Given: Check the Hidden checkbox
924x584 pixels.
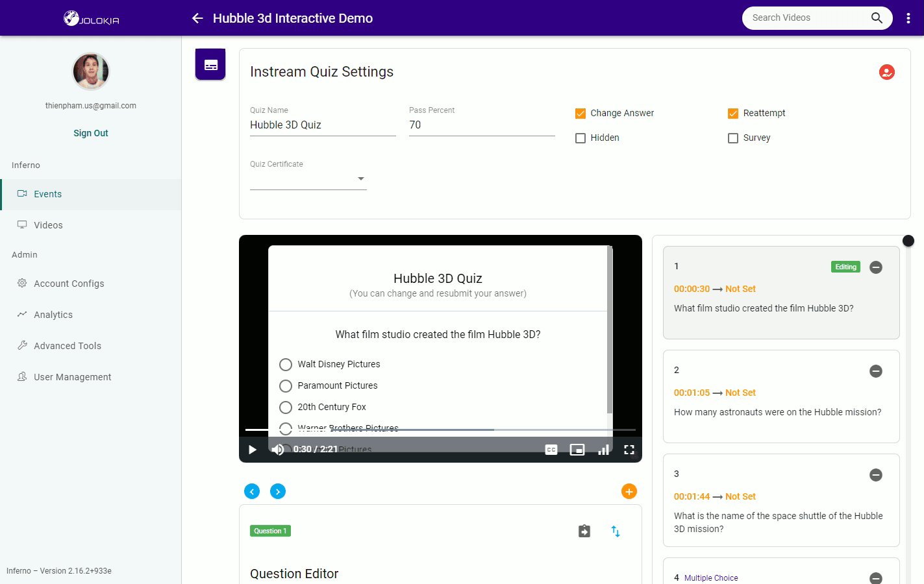Looking at the screenshot, I should point(581,138).
